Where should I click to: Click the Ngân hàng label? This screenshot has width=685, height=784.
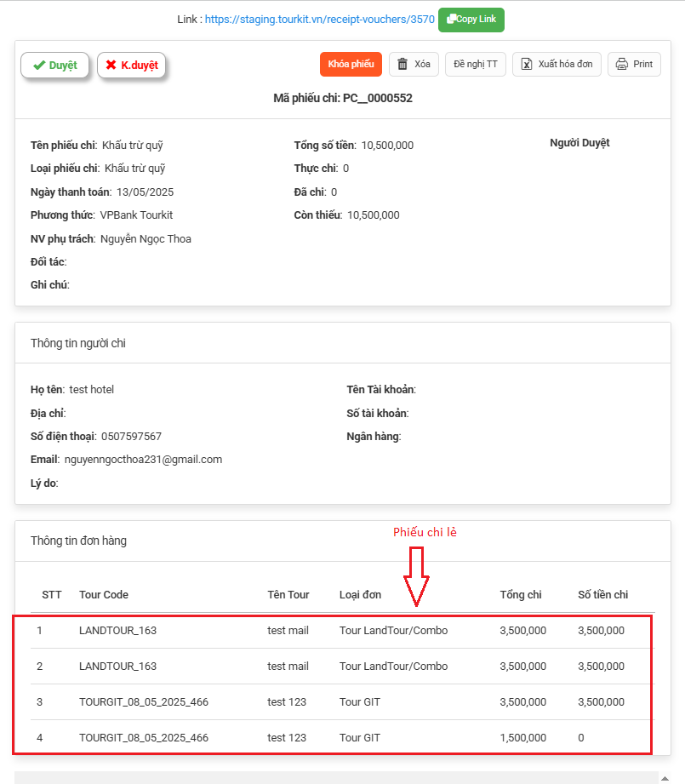(x=374, y=437)
